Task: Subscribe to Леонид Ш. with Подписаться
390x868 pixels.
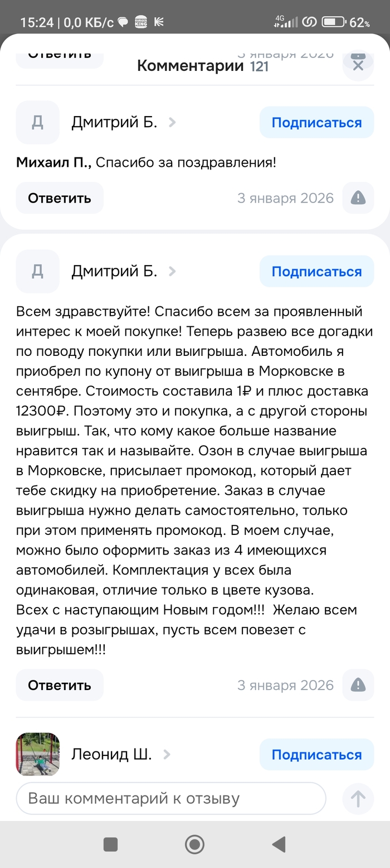Action: (x=316, y=755)
